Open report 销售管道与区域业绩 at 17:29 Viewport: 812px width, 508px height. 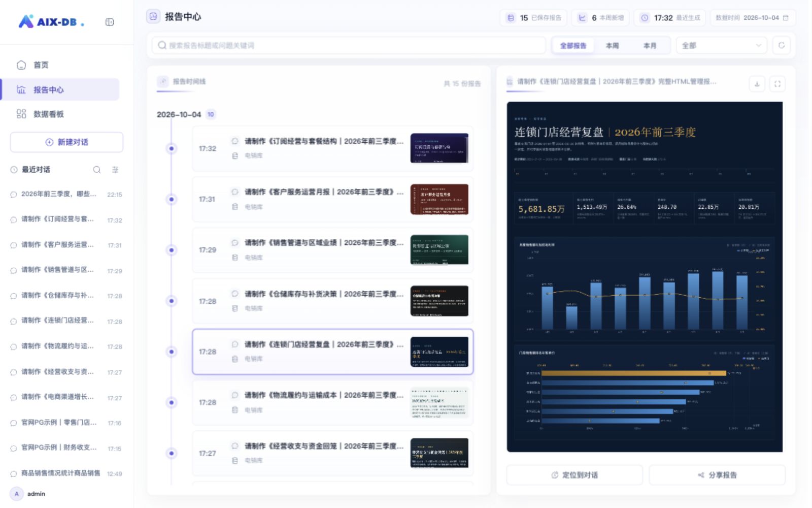tap(332, 250)
